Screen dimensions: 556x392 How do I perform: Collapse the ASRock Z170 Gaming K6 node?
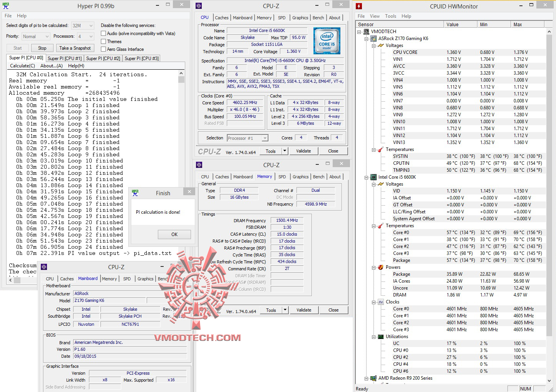click(367, 39)
